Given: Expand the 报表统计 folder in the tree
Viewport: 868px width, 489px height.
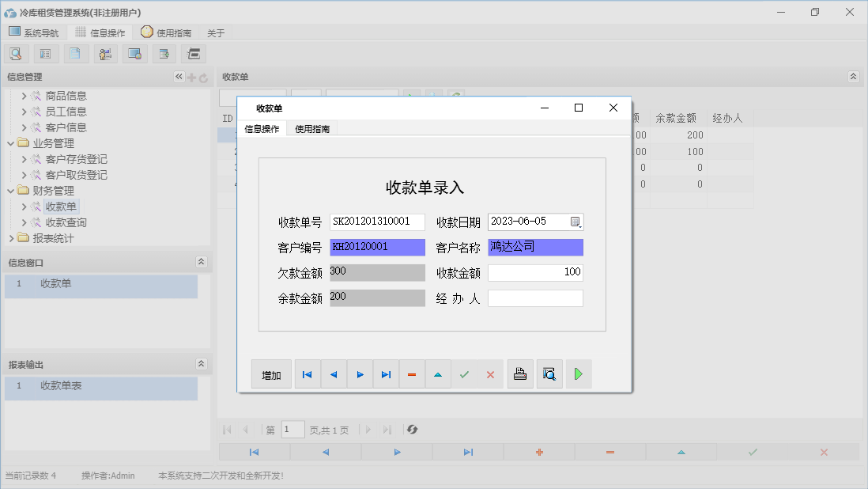Looking at the screenshot, I should (x=11, y=237).
